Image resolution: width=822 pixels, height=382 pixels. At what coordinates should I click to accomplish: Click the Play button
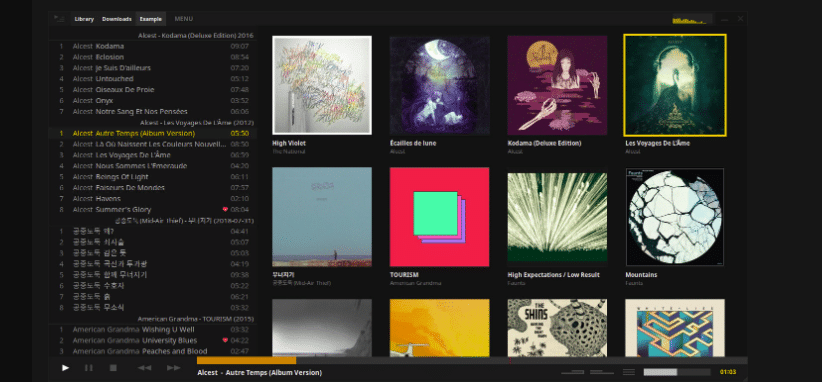coord(66,368)
